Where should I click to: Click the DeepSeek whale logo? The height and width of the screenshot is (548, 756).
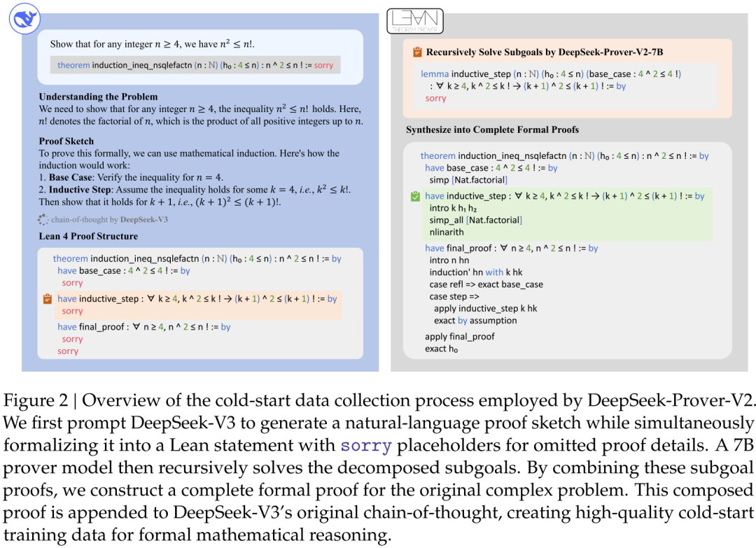(24, 20)
